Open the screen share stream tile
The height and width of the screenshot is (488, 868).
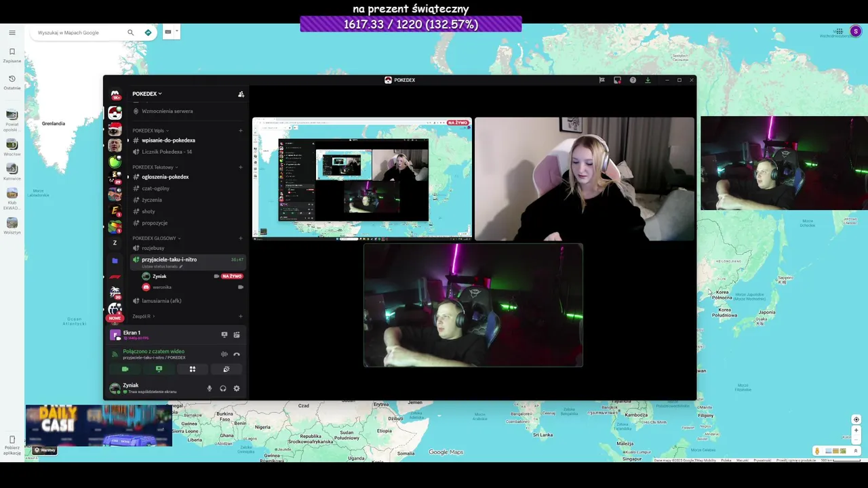[362, 179]
